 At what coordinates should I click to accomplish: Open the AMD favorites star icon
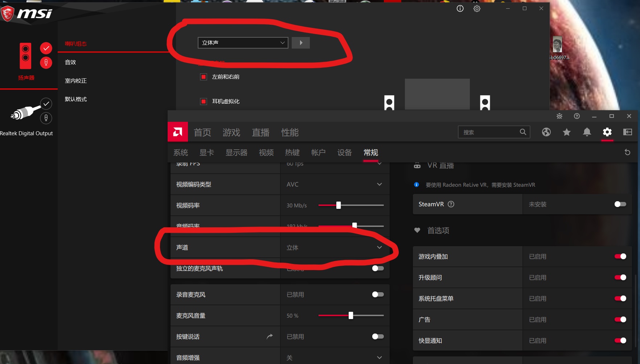567,132
